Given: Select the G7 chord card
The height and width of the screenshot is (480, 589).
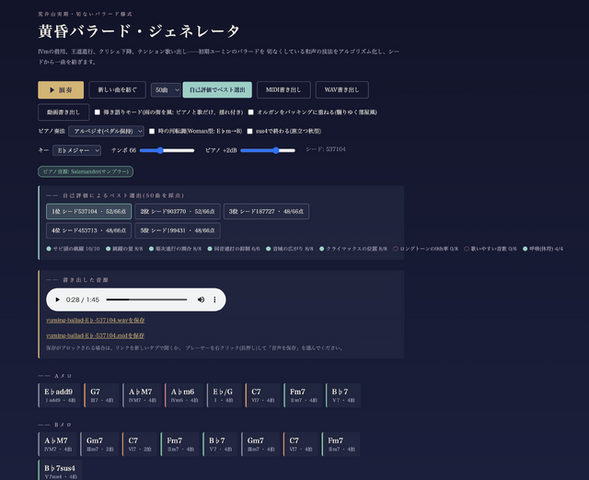Looking at the screenshot, I should click(x=101, y=395).
